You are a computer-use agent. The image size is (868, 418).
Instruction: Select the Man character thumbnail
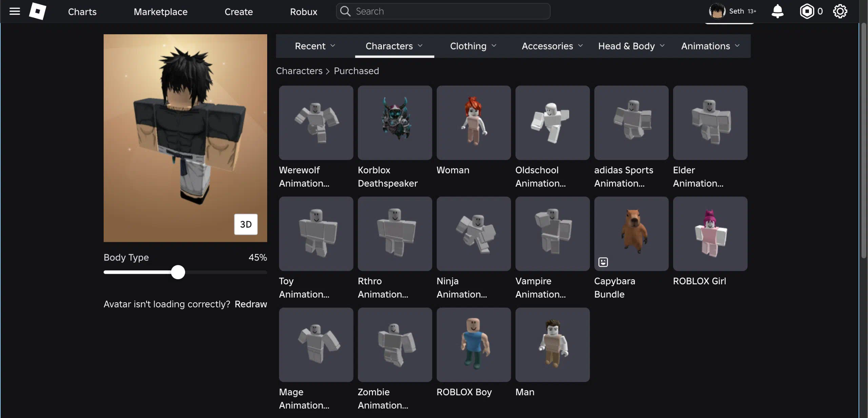click(x=552, y=345)
